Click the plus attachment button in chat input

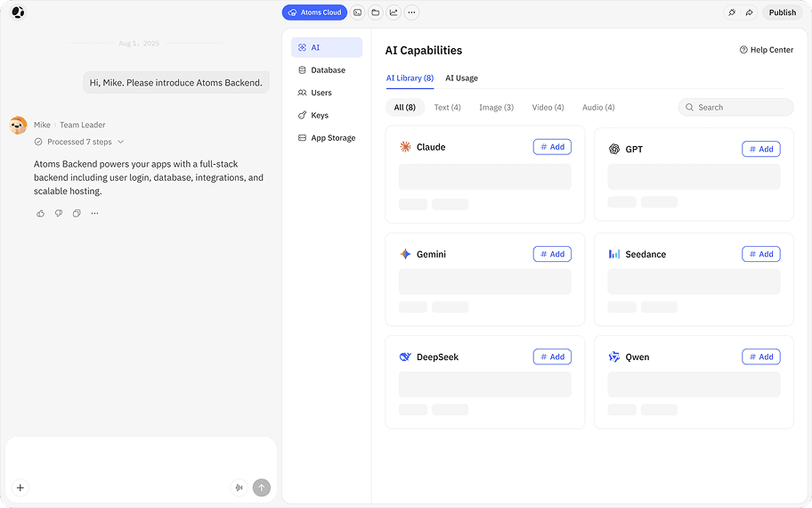[20, 488]
